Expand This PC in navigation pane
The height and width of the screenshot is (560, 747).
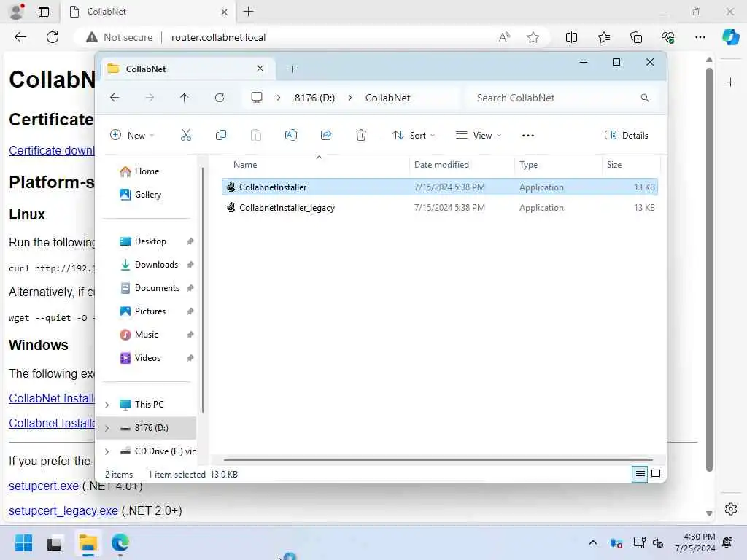tap(107, 405)
